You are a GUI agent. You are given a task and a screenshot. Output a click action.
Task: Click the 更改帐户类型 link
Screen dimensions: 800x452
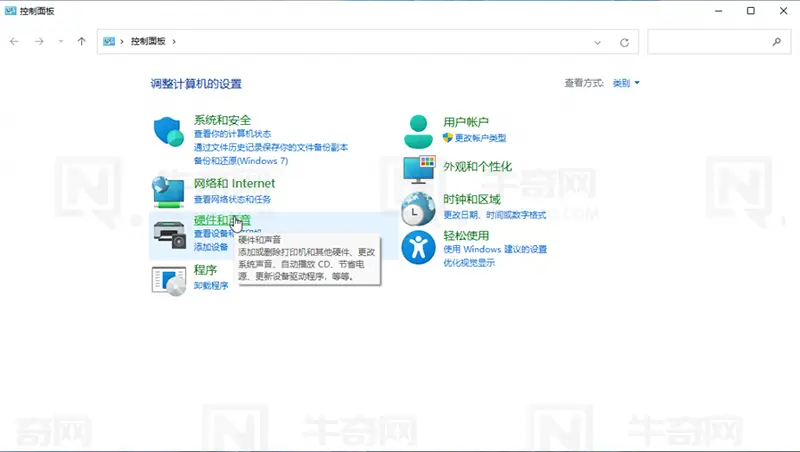[480, 138]
